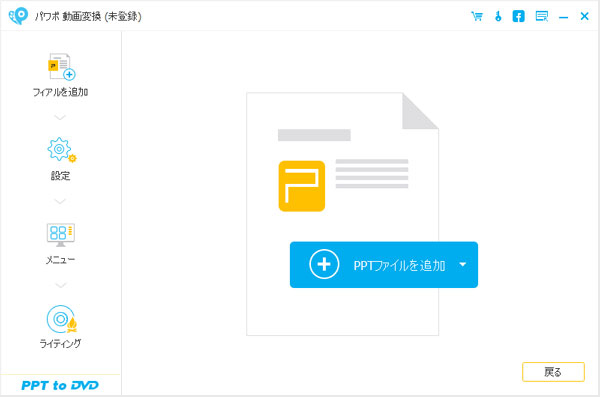Image resolution: width=600 pixels, height=397 pixels.
Task: Open the shopping cart purchase icon
Action: tap(477, 16)
